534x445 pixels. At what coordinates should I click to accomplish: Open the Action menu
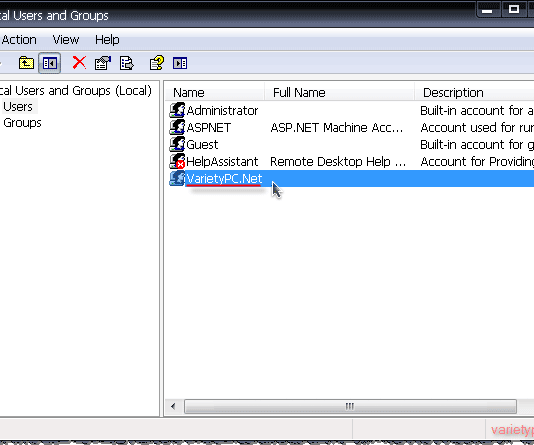(x=19, y=40)
